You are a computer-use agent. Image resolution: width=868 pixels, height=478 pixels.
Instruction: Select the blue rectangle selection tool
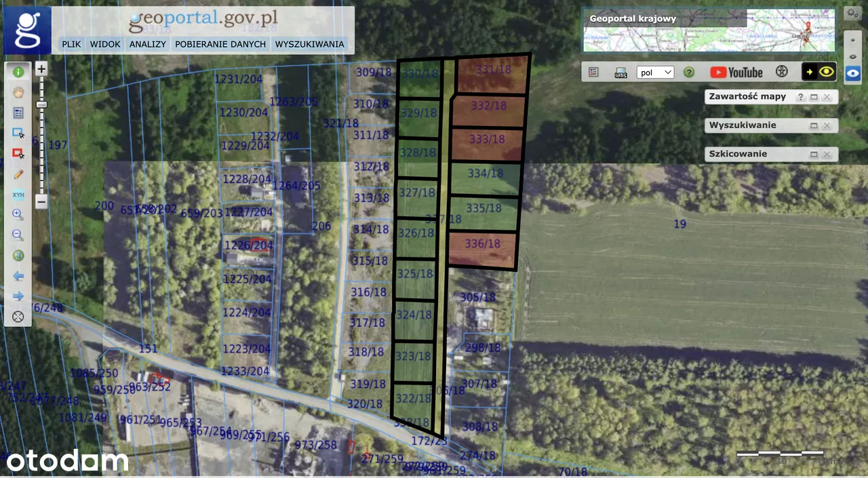(18, 133)
